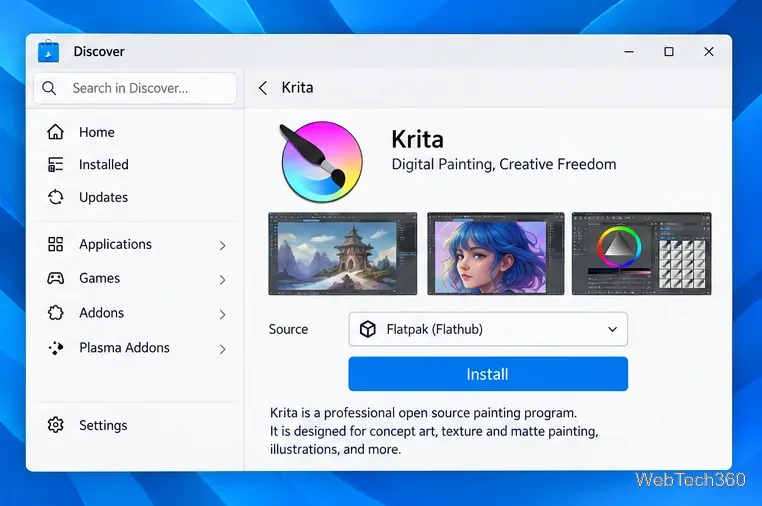Image resolution: width=762 pixels, height=506 pixels.
Task: View the color wheel screenshot thumbnail
Action: [x=641, y=254]
